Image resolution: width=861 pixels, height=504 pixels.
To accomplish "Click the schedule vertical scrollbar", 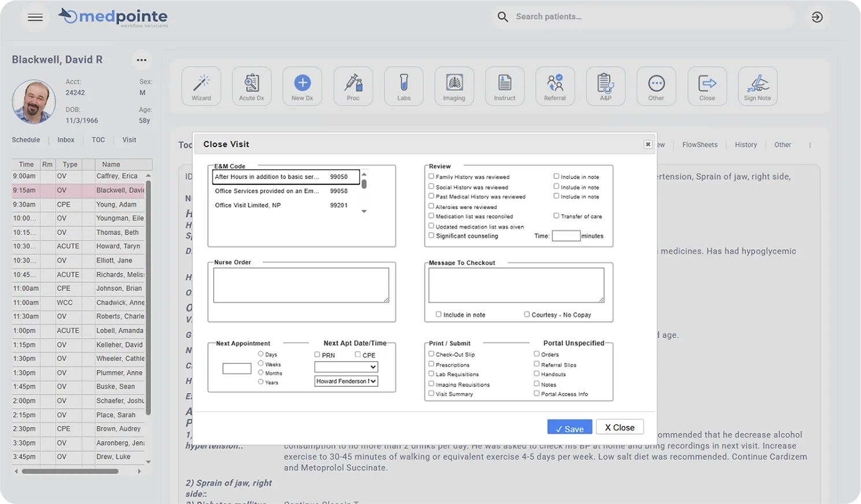I will [x=149, y=297].
